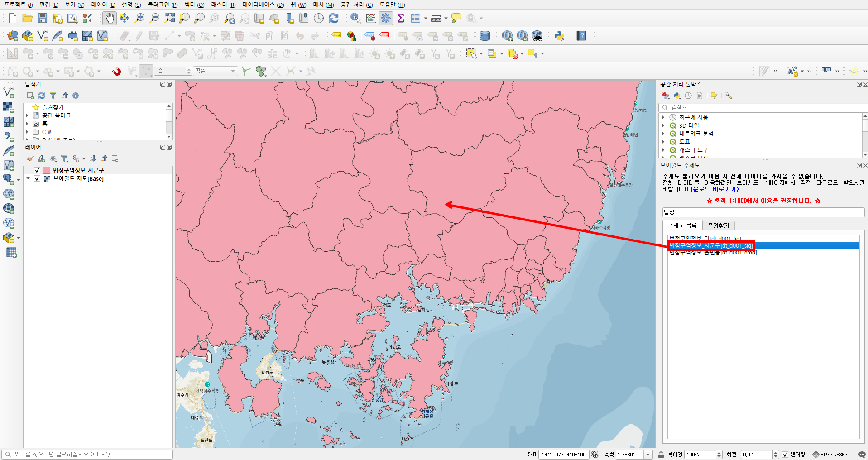Click the messages log status icon

pyautogui.click(x=861, y=455)
